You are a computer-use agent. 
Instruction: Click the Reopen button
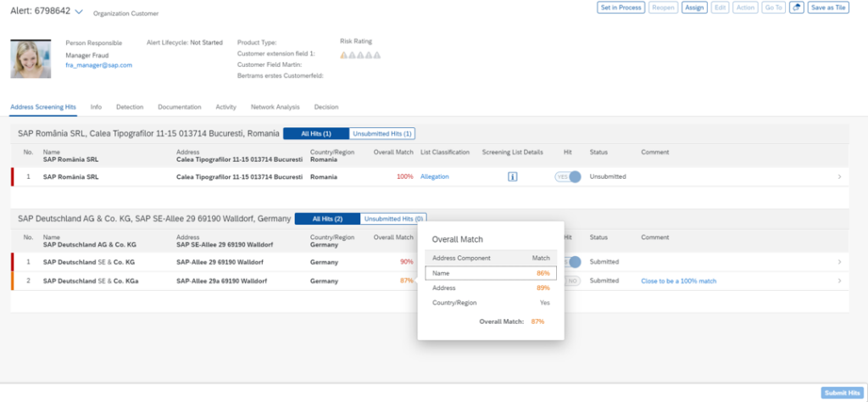[663, 8]
